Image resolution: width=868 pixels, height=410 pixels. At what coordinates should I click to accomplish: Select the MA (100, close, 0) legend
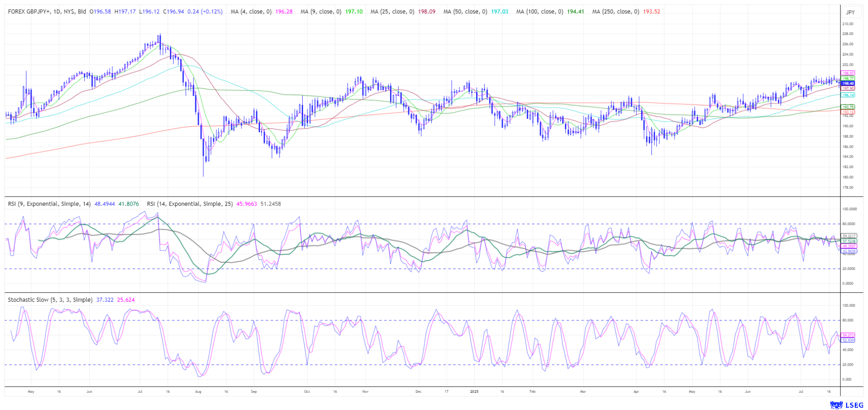pyautogui.click(x=539, y=11)
